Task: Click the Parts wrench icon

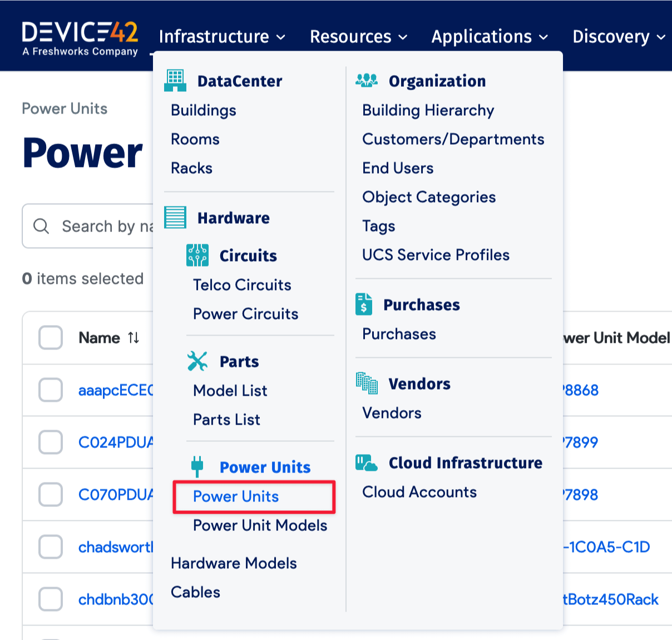Action: pos(197,361)
